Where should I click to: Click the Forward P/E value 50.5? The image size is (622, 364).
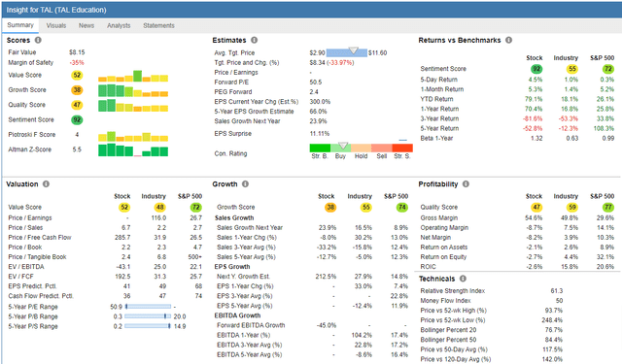pyautogui.click(x=316, y=83)
